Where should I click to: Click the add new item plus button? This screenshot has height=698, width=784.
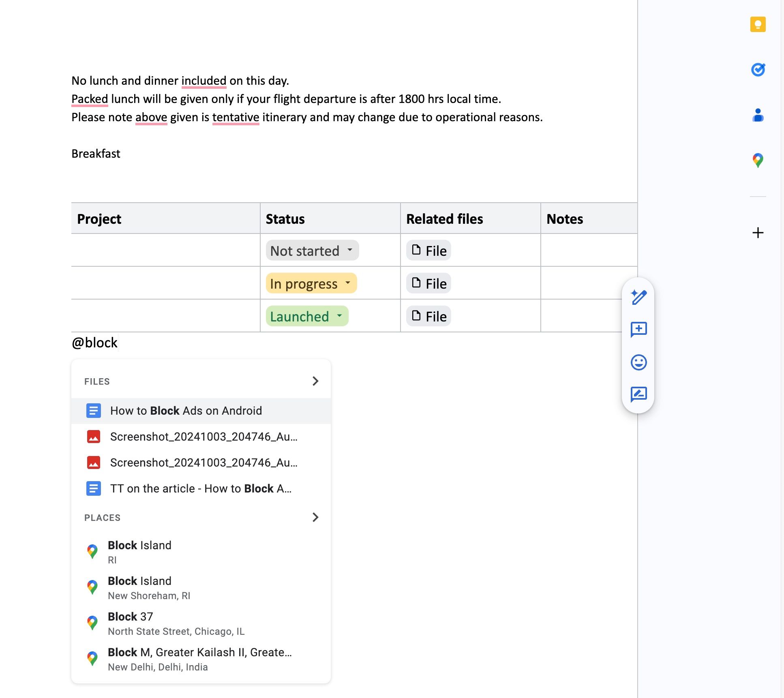tap(758, 232)
